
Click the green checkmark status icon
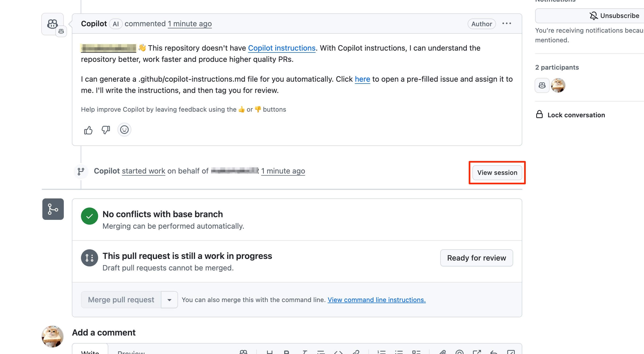click(89, 216)
